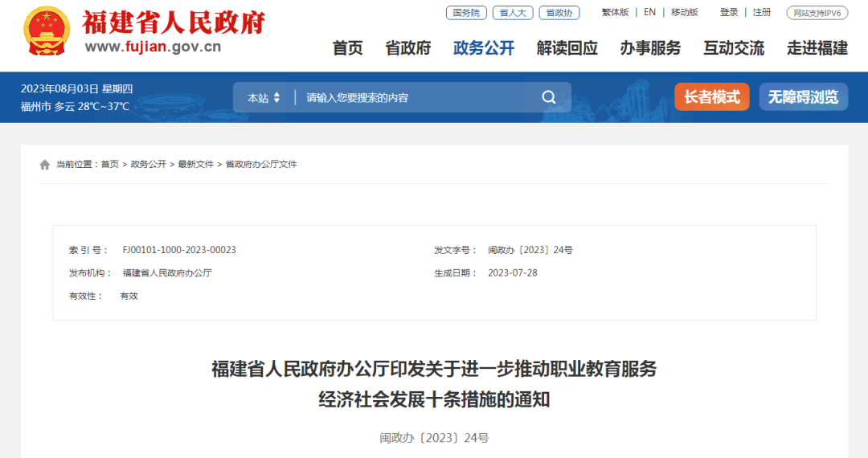The width and height of the screenshot is (868, 458).
Task: Click the 注册 link
Action: point(762,12)
